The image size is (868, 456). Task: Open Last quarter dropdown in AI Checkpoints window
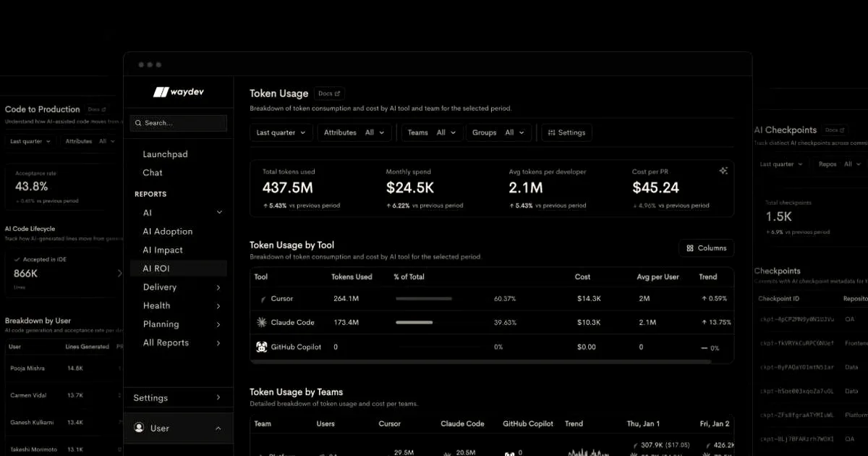click(x=781, y=164)
